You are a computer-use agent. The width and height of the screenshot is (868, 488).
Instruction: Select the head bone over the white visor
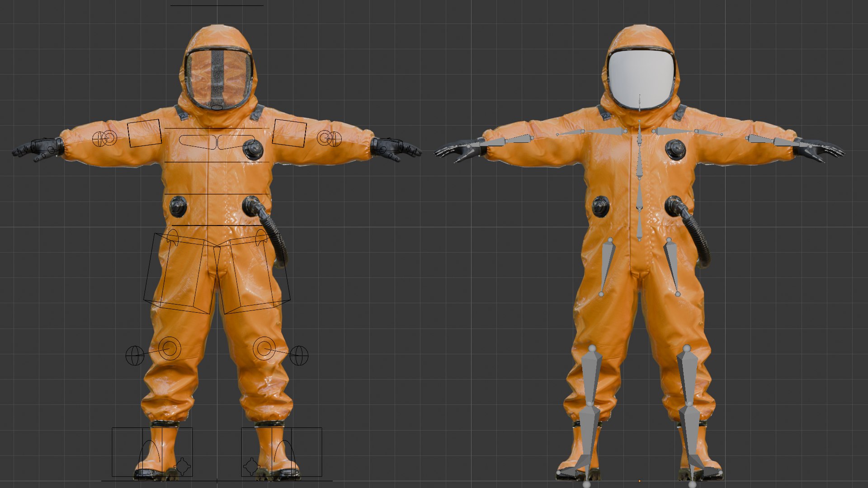coord(640,103)
